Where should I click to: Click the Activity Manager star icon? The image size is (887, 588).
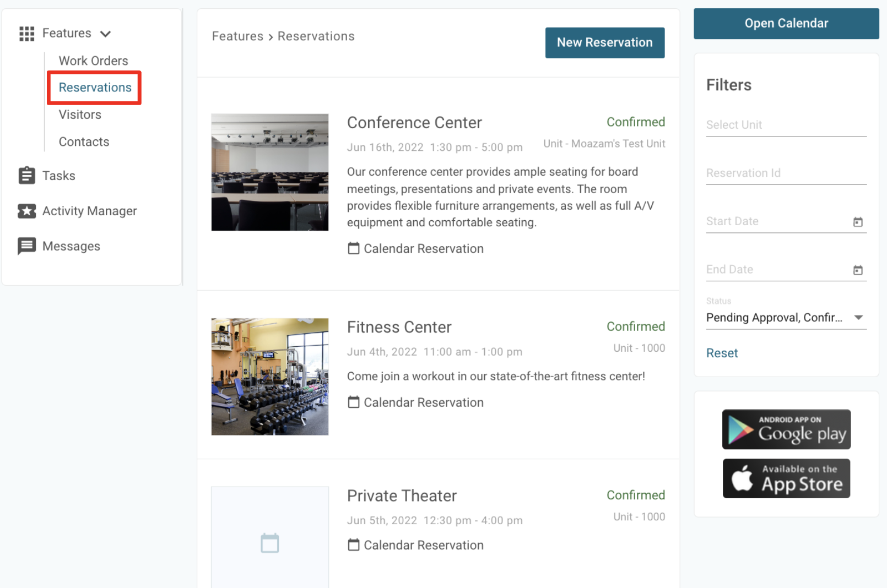click(x=26, y=211)
